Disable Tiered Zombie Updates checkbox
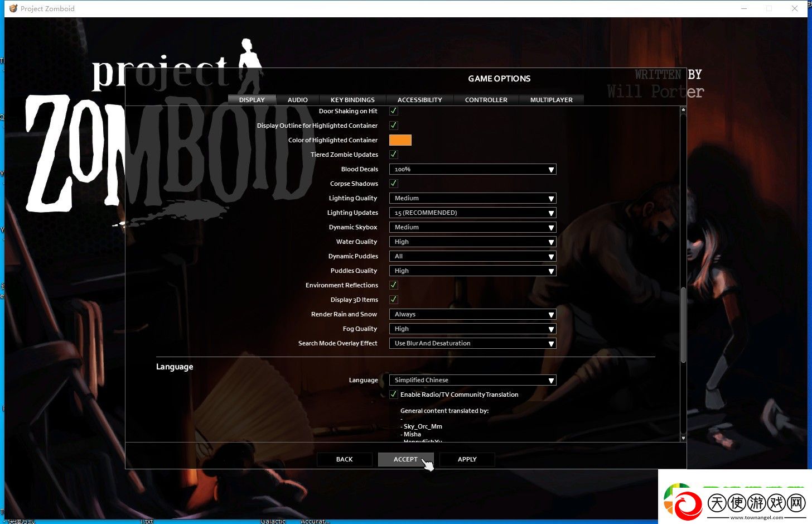 point(394,155)
